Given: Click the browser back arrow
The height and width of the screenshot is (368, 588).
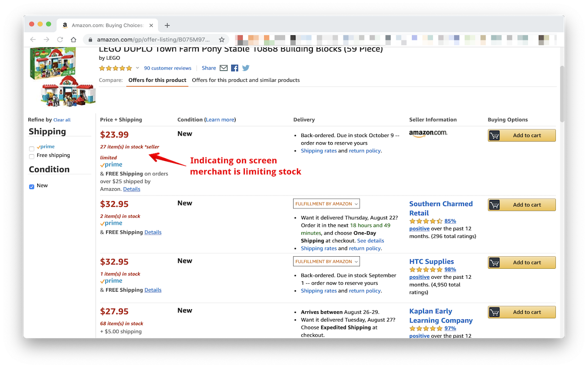Looking at the screenshot, I should pos(33,40).
